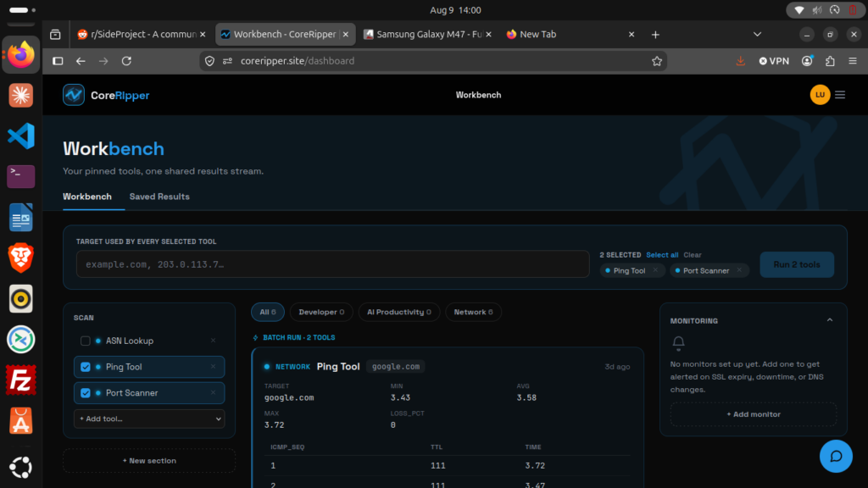
Task: Remove ASN Lookup from the Scan section
Action: (x=213, y=341)
